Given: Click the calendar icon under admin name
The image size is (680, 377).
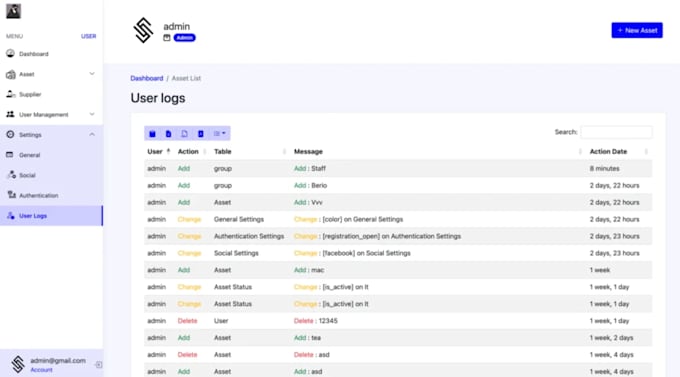Looking at the screenshot, I should click(167, 38).
